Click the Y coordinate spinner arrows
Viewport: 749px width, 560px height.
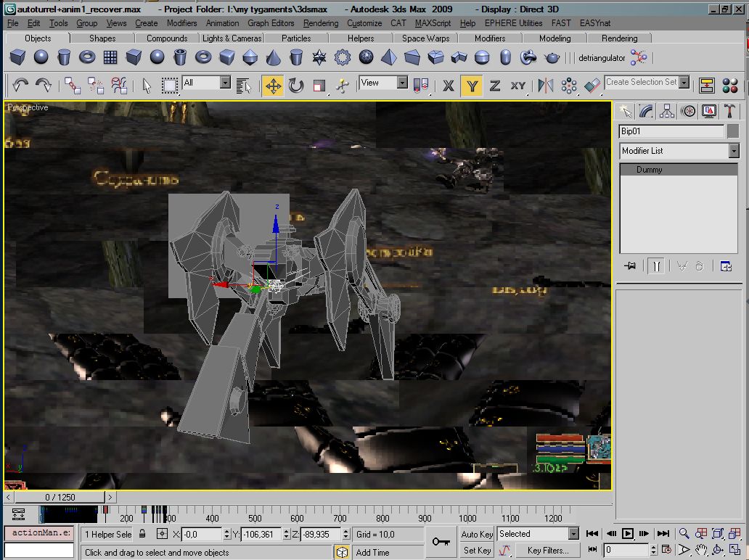tap(286, 534)
